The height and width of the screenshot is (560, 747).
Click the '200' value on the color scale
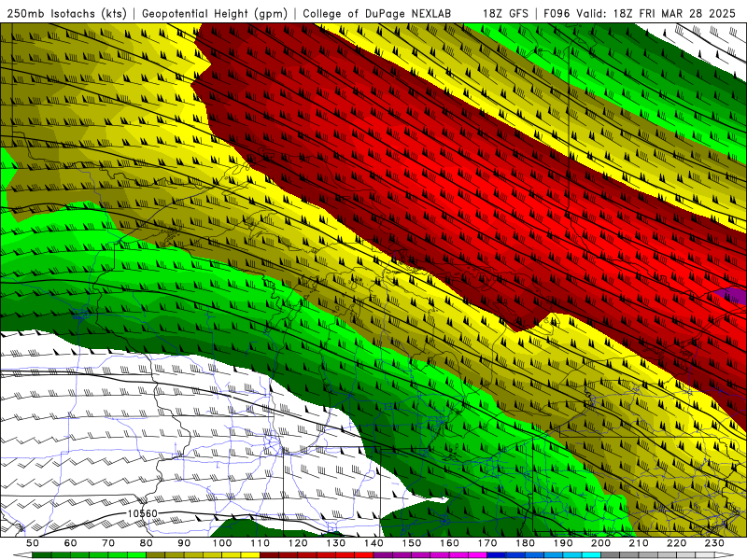pyautogui.click(x=600, y=543)
